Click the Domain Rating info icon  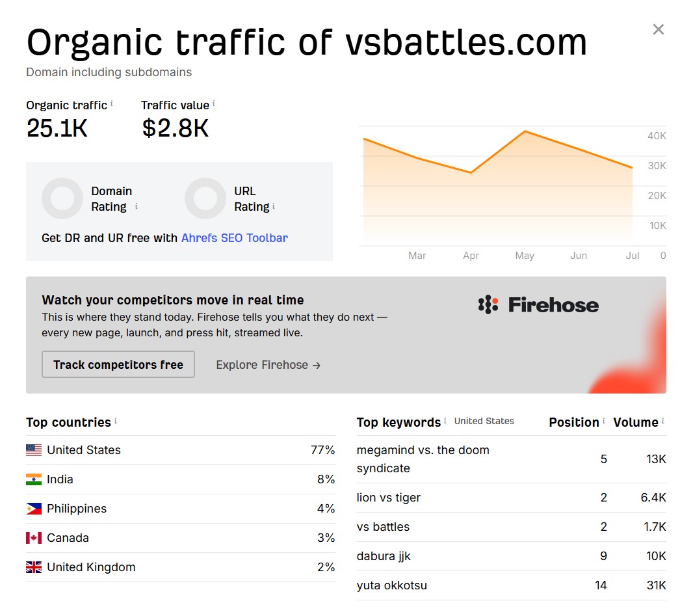click(136, 206)
